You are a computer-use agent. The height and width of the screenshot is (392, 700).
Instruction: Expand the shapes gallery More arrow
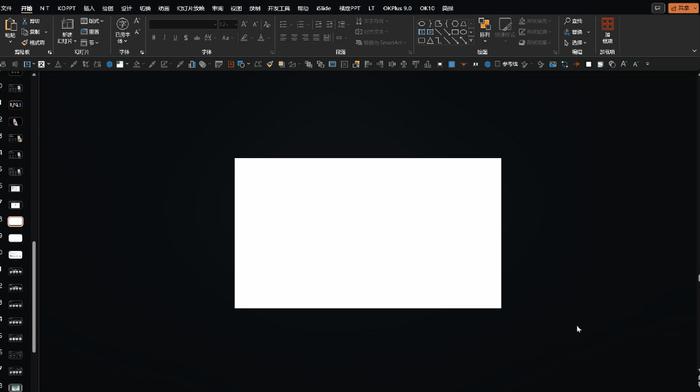[x=471, y=41]
